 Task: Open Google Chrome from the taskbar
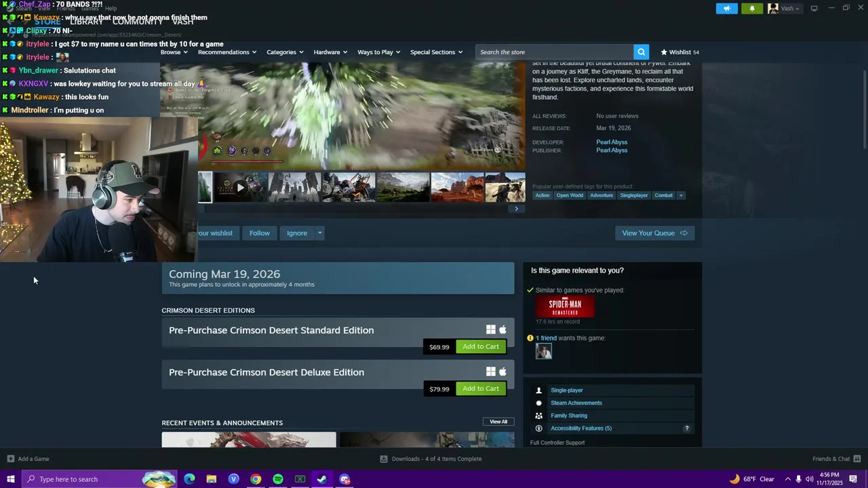coord(256,479)
